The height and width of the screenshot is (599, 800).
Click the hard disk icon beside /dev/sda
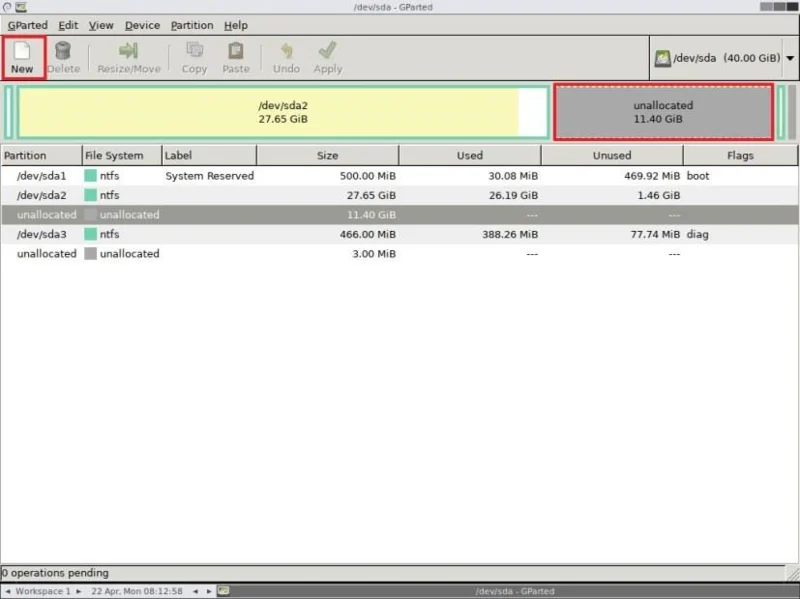[662, 58]
